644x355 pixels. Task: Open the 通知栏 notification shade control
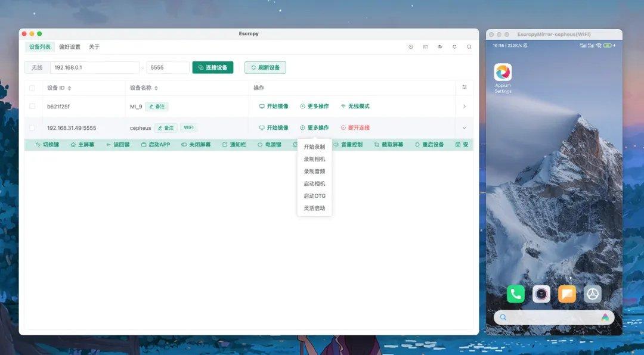tap(235, 144)
